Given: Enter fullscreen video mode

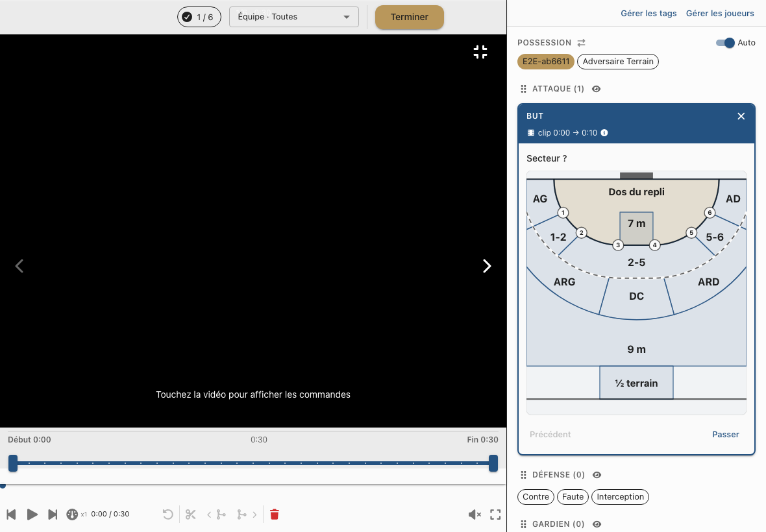Looking at the screenshot, I should point(495,514).
